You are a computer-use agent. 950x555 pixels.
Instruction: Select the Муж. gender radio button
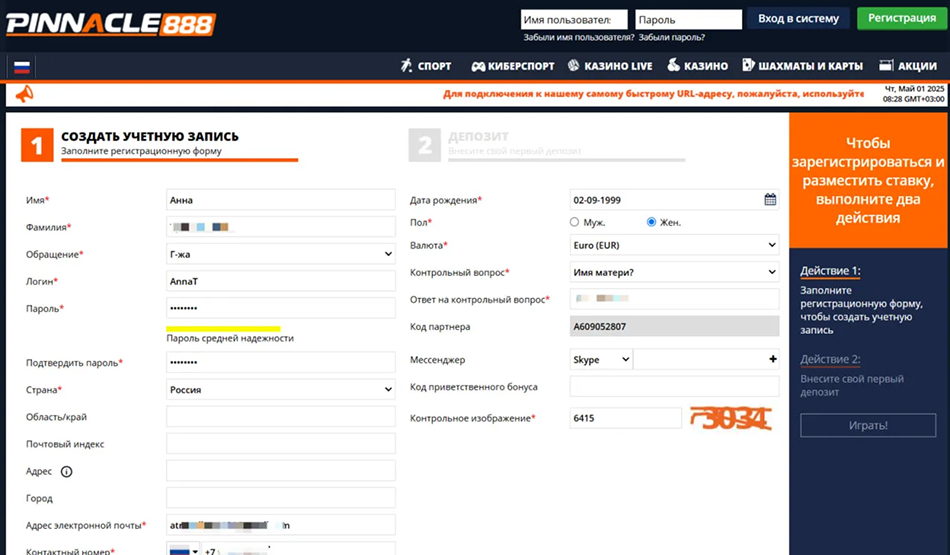pyautogui.click(x=574, y=222)
